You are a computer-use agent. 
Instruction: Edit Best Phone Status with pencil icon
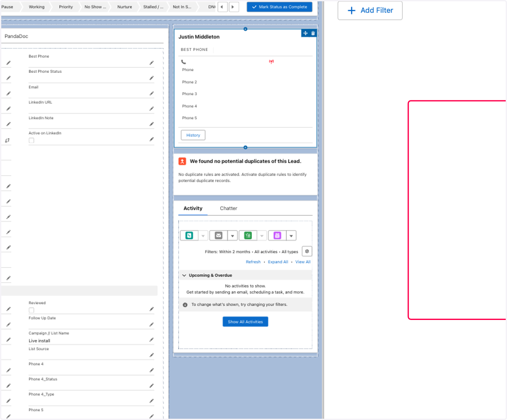(151, 78)
